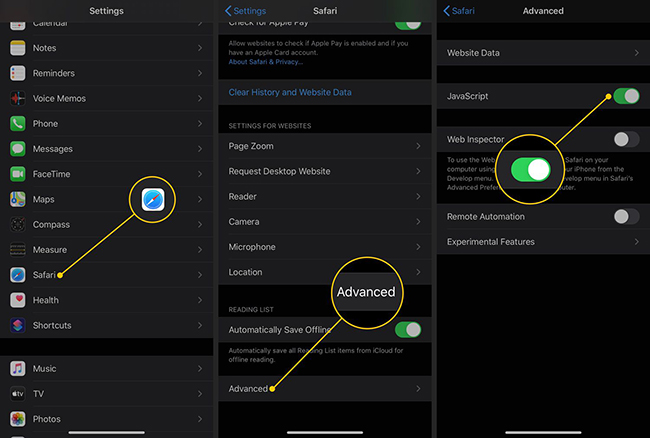This screenshot has height=438, width=650.
Task: Tap the Notes row label
Action: tap(44, 48)
